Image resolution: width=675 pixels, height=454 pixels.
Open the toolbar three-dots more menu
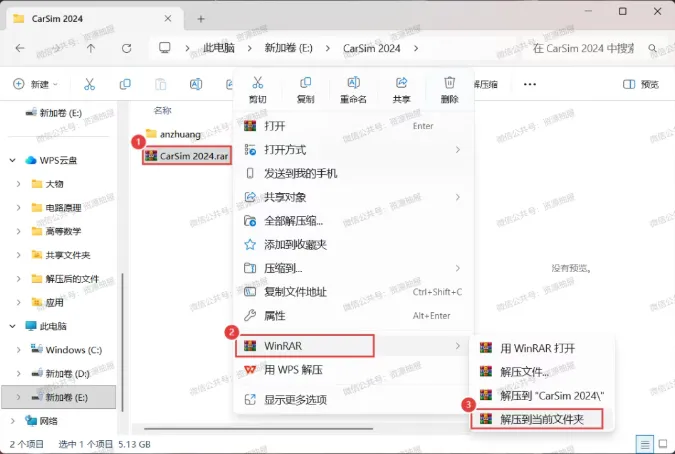(529, 84)
